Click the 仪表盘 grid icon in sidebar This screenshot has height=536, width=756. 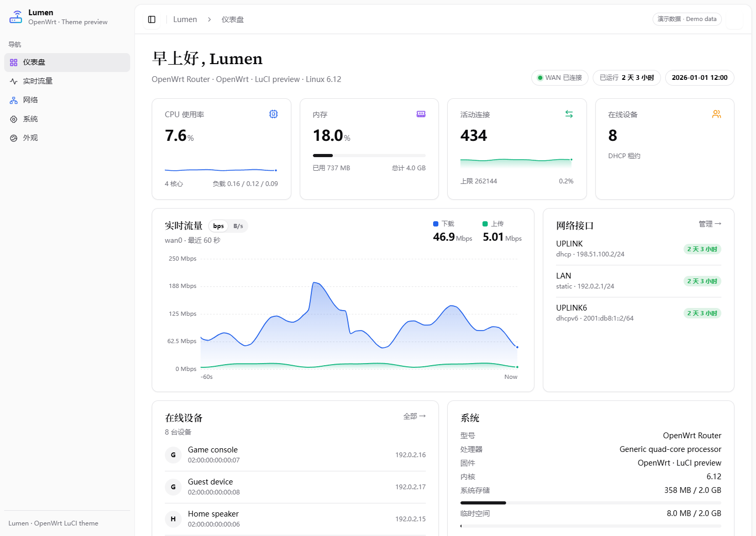[14, 63]
